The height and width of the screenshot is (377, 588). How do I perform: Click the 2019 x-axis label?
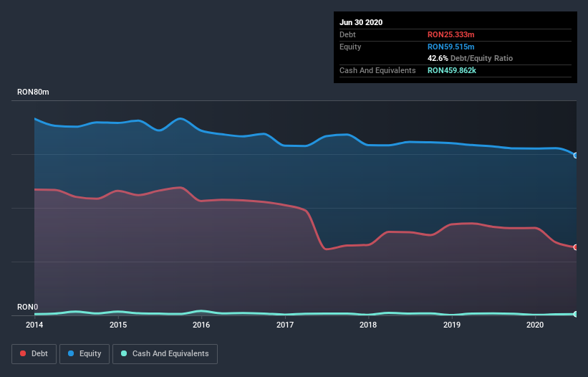452,325
